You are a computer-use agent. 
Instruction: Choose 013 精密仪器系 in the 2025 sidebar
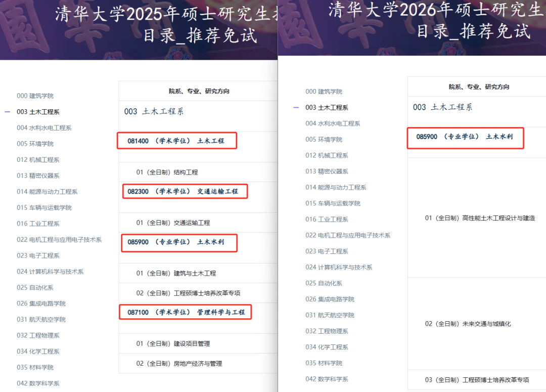[x=38, y=176]
